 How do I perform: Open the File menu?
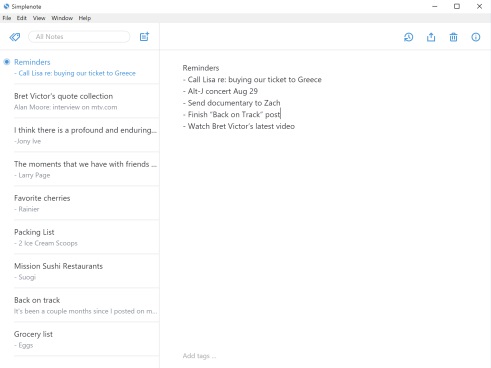(x=7, y=18)
